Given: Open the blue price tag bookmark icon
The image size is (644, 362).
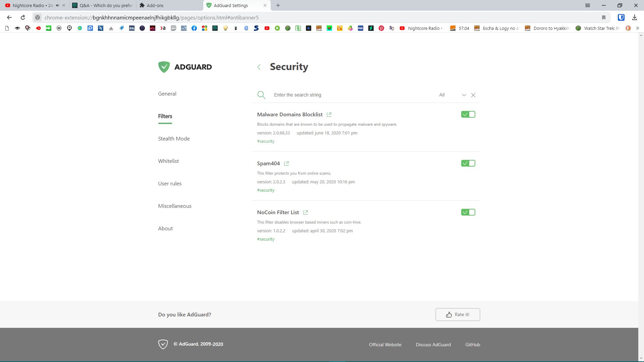Looking at the screenshot, I should coord(121,28).
